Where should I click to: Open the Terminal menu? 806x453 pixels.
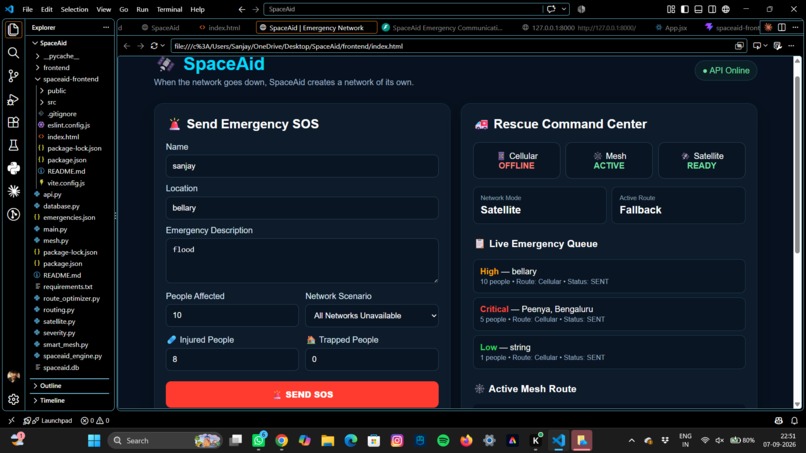[x=169, y=9]
